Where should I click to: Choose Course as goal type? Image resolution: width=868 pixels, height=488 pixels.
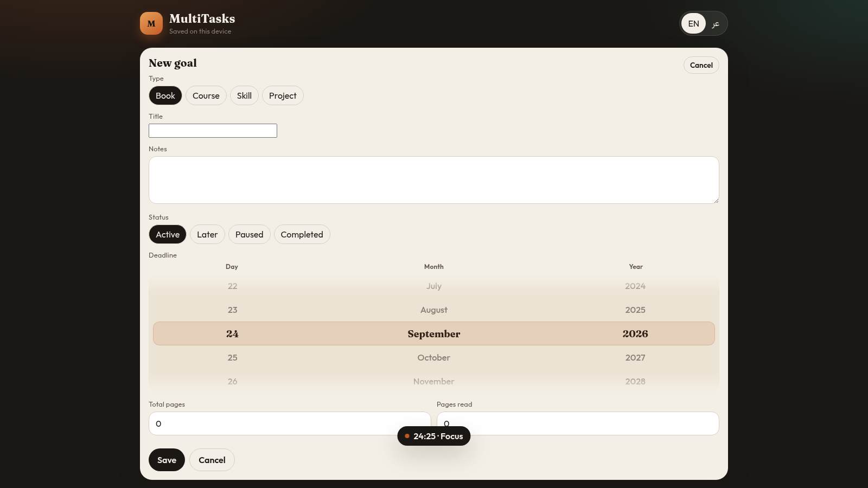click(x=206, y=95)
